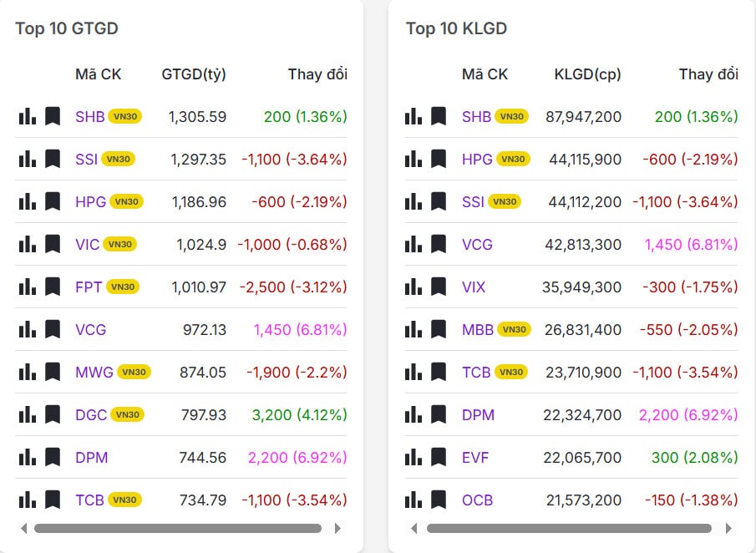Open chart icon for OCB row
The image size is (756, 553).
pos(414,500)
